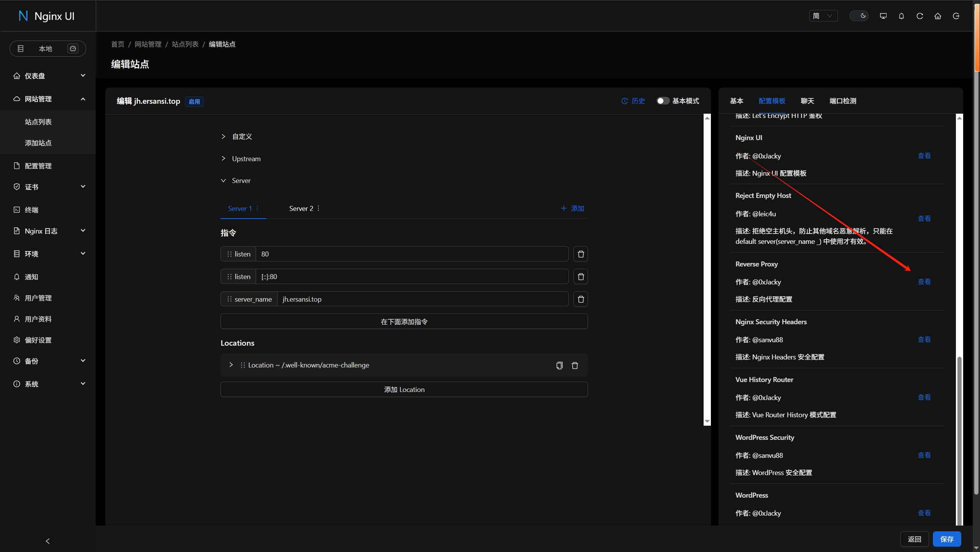Click the listen 80 value field
The image size is (980, 552).
click(412, 254)
